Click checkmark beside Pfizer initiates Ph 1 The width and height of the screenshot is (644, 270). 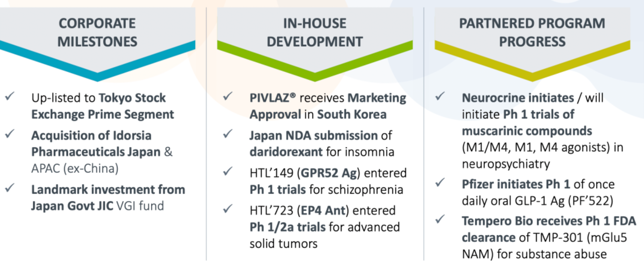coord(440,182)
